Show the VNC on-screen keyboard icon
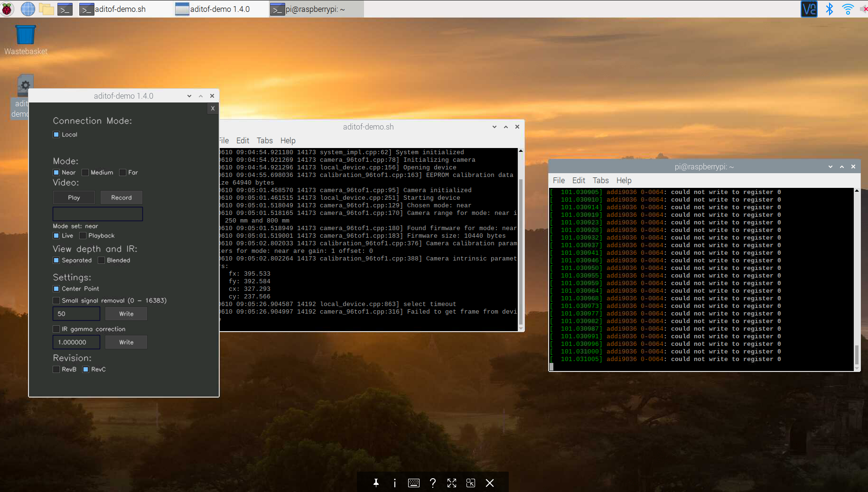This screenshot has height=492, width=868. 414,483
